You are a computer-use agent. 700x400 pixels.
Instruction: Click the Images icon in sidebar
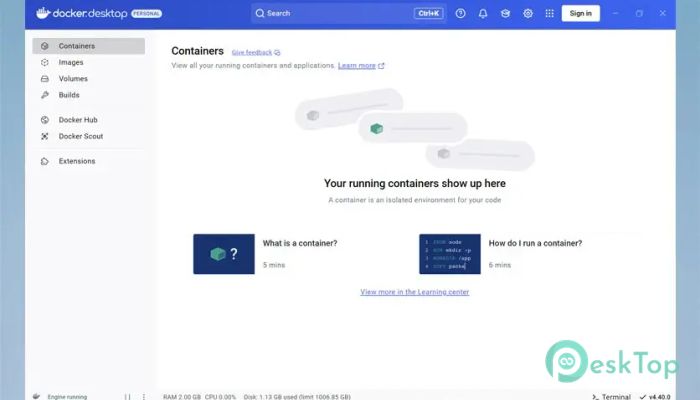pos(45,62)
